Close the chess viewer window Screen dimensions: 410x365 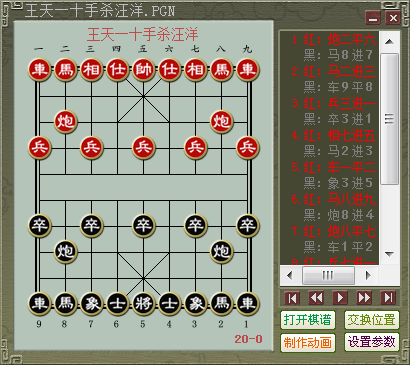pos(393,18)
